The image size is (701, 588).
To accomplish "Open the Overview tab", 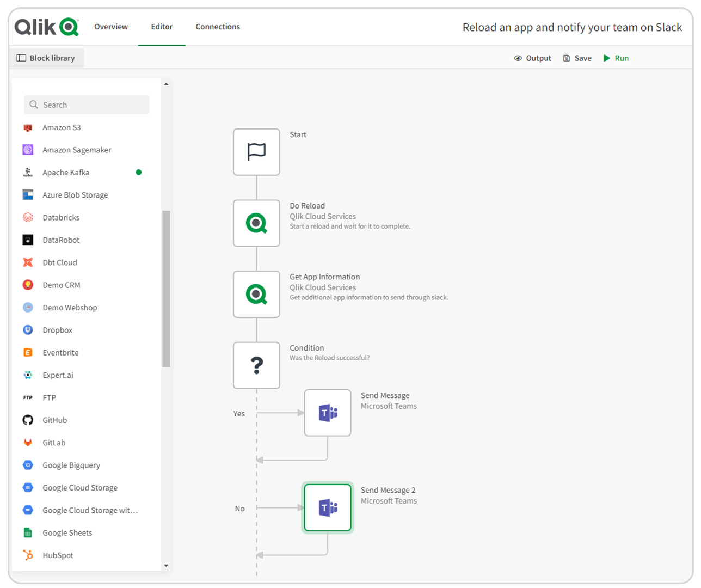I will click(x=111, y=27).
